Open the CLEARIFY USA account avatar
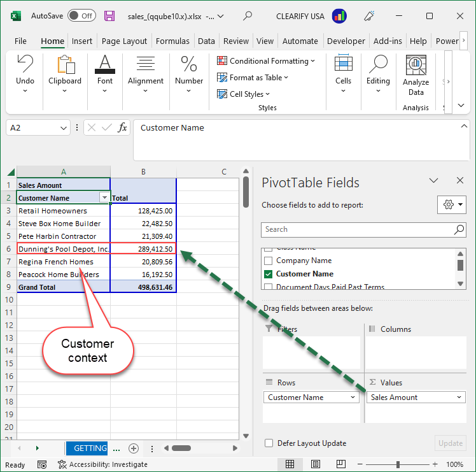 point(339,16)
